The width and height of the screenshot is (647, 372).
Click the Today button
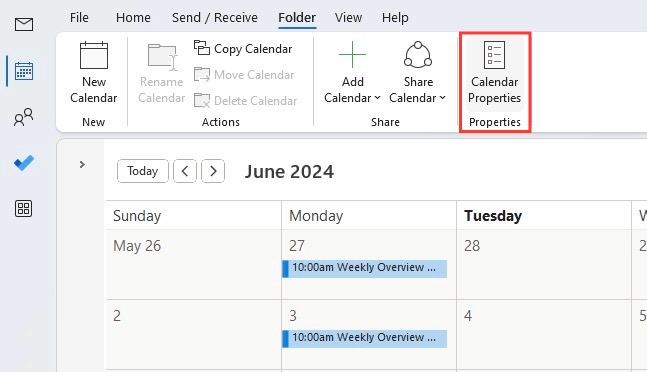coord(143,171)
